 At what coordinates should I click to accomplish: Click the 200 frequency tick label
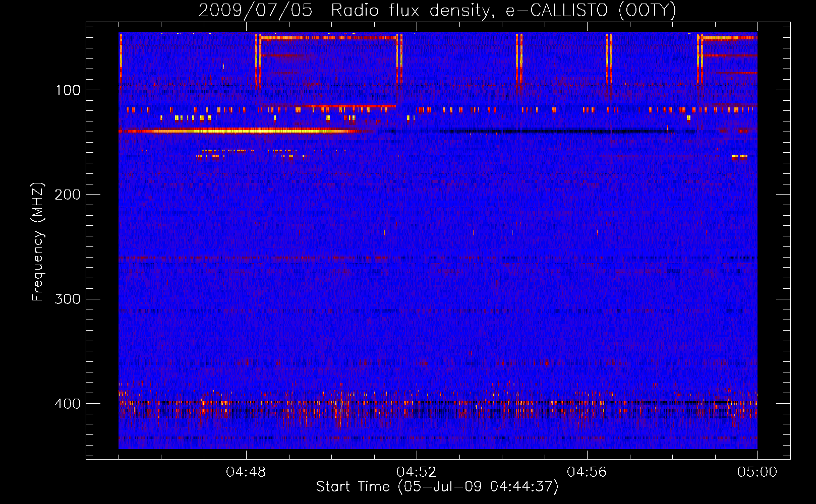[68, 195]
